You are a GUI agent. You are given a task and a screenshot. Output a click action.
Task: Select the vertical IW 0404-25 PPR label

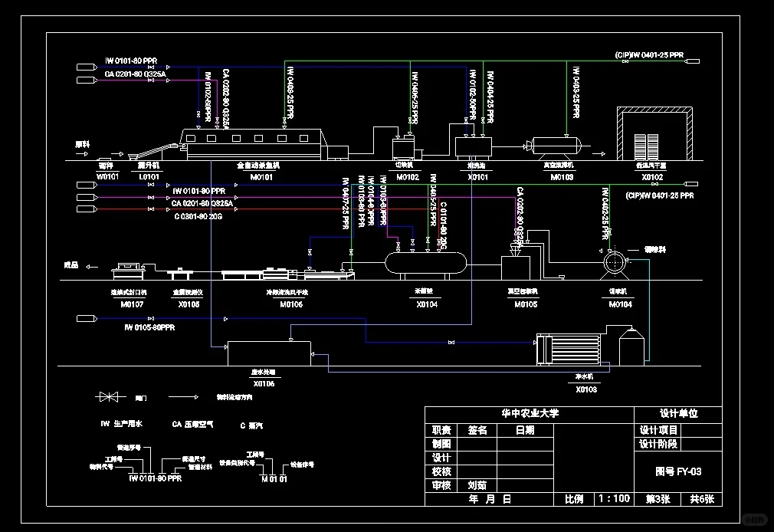[490, 97]
